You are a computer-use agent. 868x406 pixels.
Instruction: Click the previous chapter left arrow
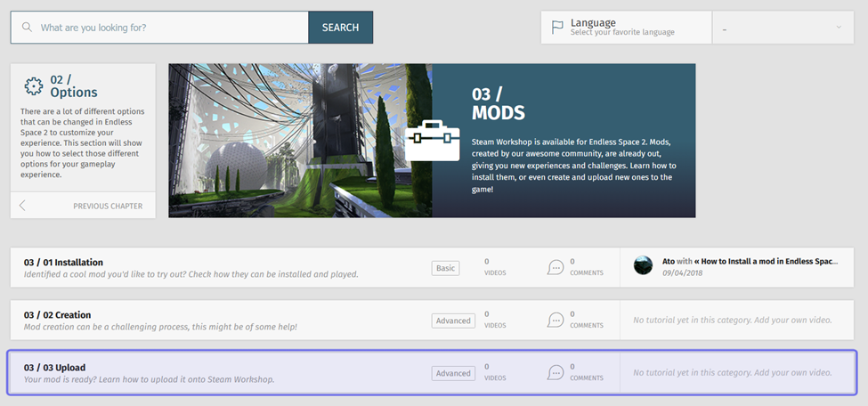point(22,206)
